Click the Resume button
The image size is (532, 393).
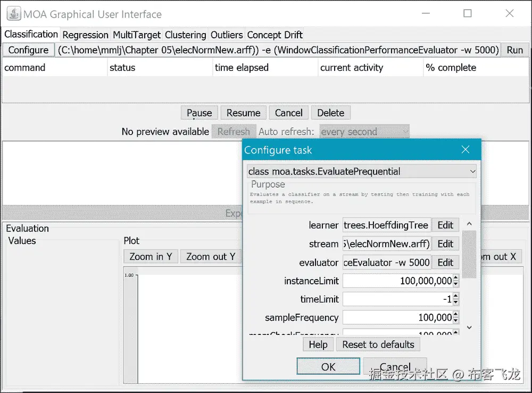click(x=243, y=113)
